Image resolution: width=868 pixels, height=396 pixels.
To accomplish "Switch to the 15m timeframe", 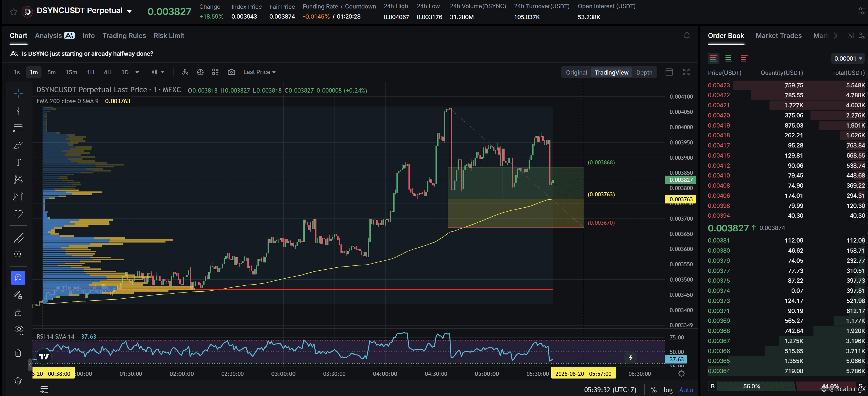I will pyautogui.click(x=71, y=72).
